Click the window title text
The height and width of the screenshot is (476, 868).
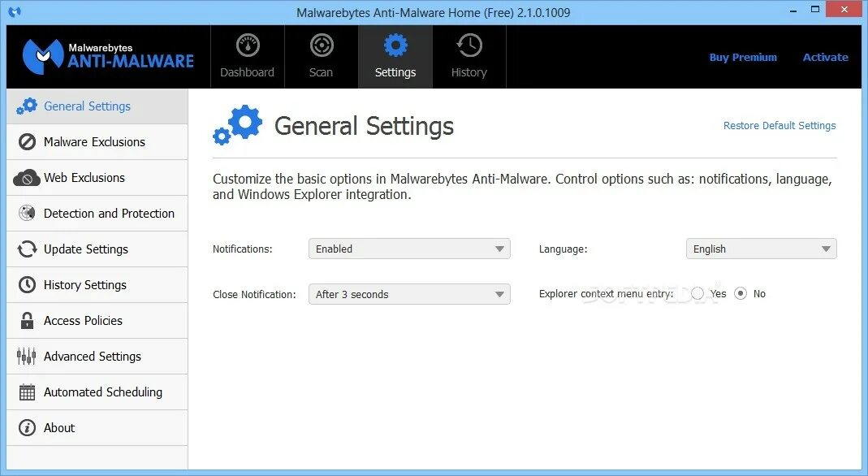(x=434, y=12)
